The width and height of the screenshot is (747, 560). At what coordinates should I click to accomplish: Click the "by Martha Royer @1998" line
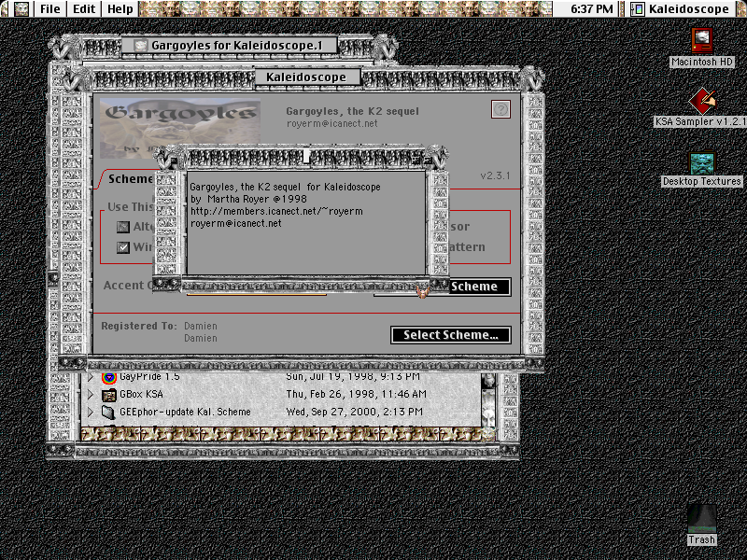(248, 199)
